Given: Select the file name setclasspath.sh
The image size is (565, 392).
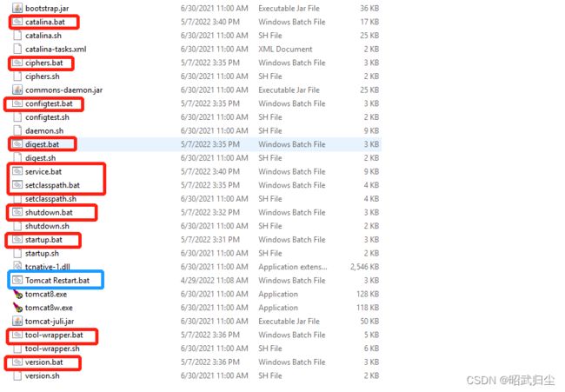Looking at the screenshot, I should pos(50,199).
